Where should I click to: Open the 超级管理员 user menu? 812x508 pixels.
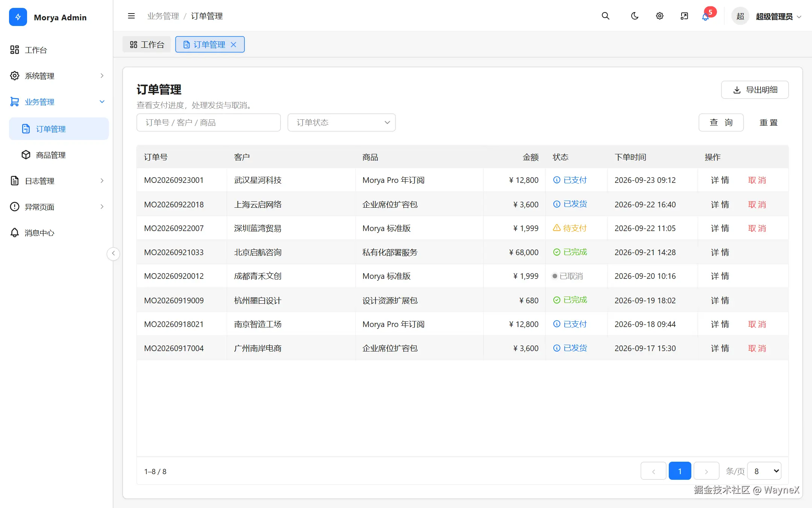[x=767, y=17]
